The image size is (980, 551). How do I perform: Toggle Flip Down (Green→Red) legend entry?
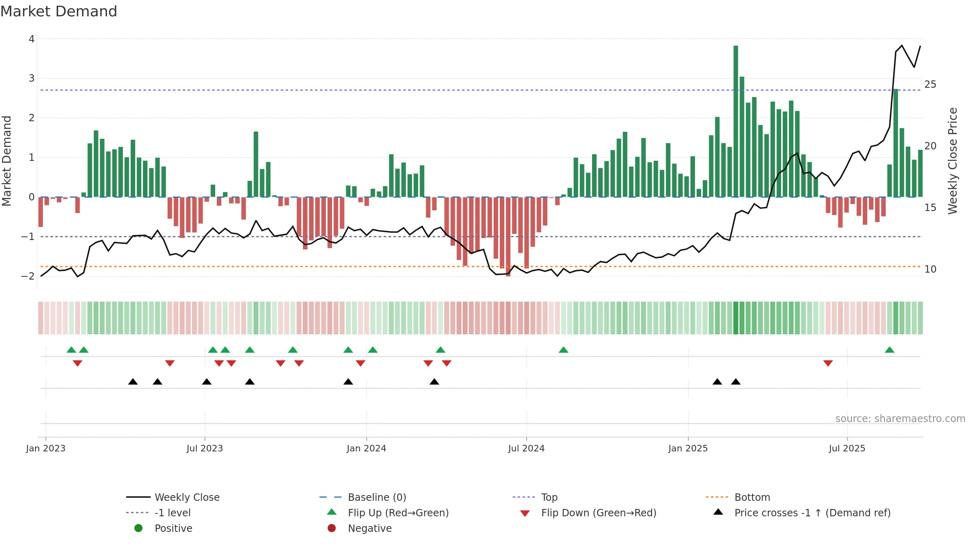coord(588,513)
